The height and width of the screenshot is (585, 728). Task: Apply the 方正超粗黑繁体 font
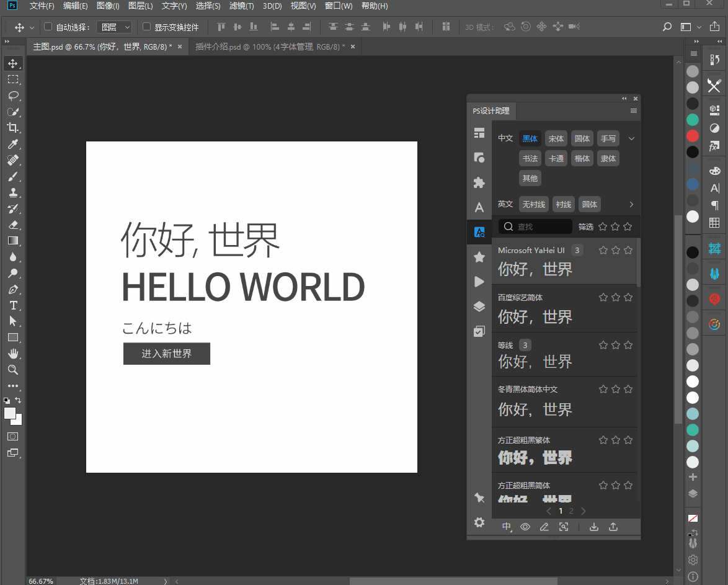point(564,450)
